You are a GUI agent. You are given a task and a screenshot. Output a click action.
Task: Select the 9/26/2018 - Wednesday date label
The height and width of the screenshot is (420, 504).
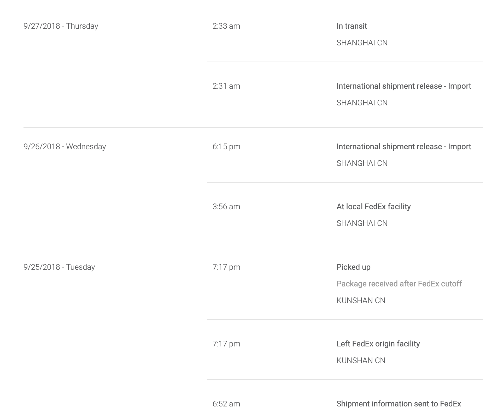[65, 147]
